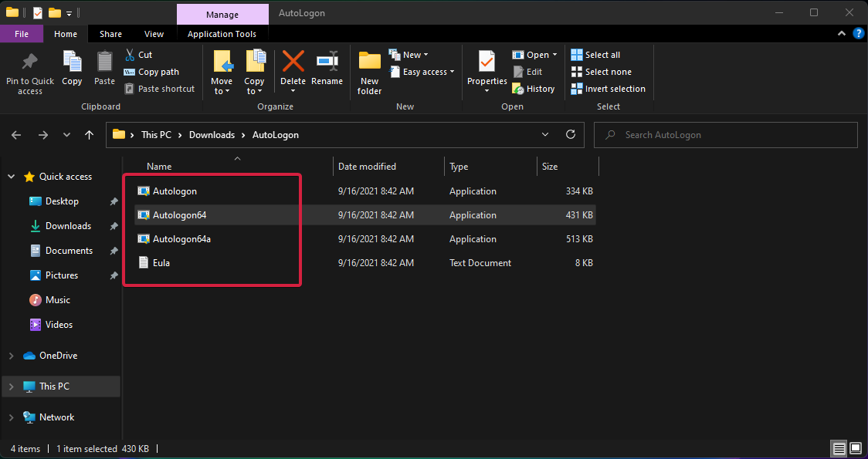
Task: Switch to the View ribbon tab
Action: pyautogui.click(x=154, y=34)
